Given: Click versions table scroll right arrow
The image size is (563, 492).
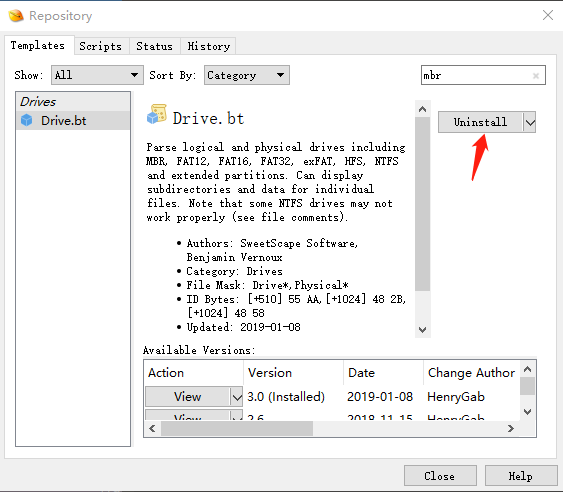Looking at the screenshot, I should [x=511, y=428].
